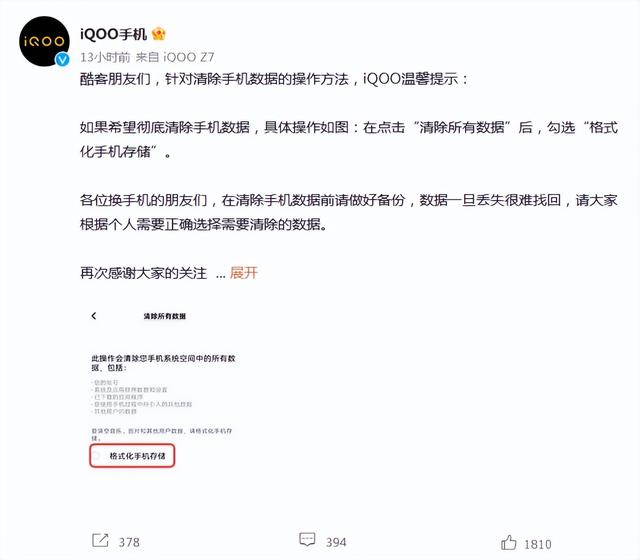Image resolution: width=640 pixels, height=560 pixels.
Task: Click the 13小时前 timestamp
Action: 105,57
